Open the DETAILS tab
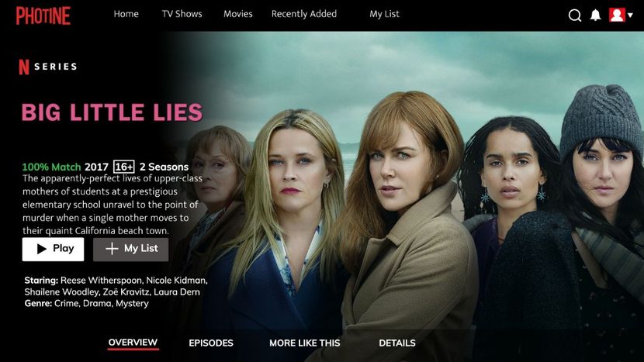Screen dimensions: 644x362 (397, 343)
